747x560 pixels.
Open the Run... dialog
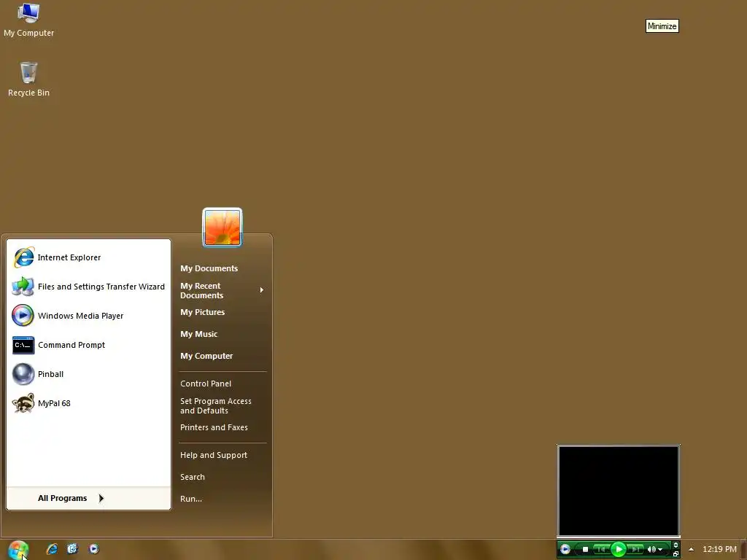[x=222, y=499]
